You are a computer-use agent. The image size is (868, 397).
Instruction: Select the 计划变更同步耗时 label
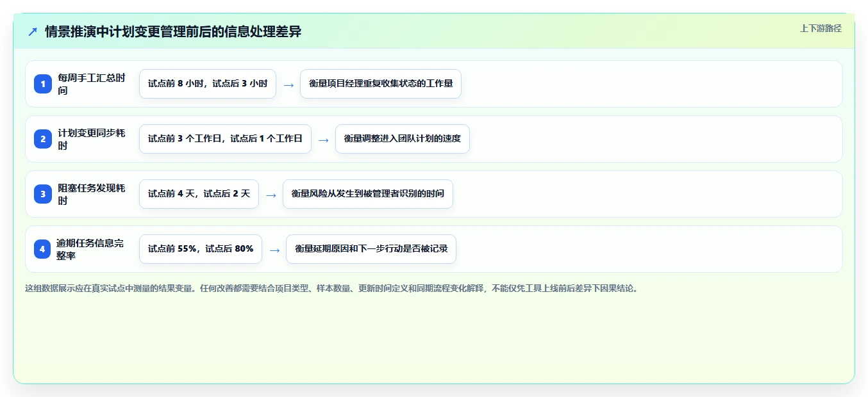click(x=92, y=139)
